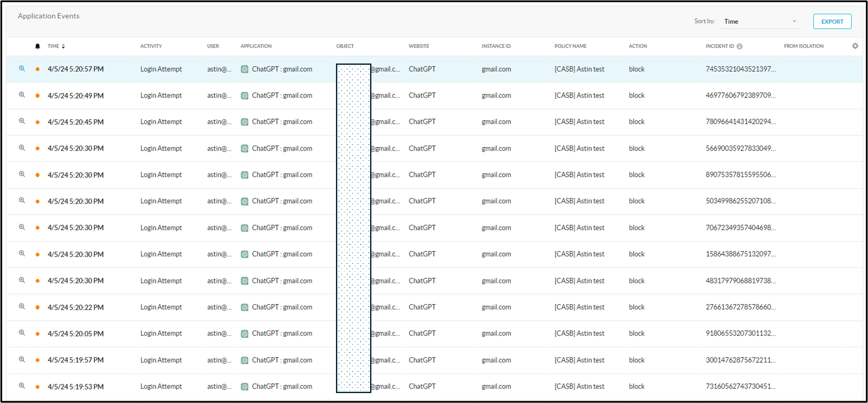Click ChatGPT app icon in 5:20:57 PM row
868x403 pixels.
pos(244,69)
